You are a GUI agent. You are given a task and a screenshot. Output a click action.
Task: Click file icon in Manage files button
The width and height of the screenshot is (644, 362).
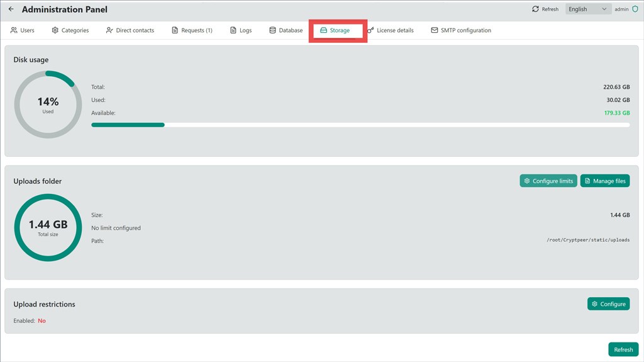(x=587, y=181)
